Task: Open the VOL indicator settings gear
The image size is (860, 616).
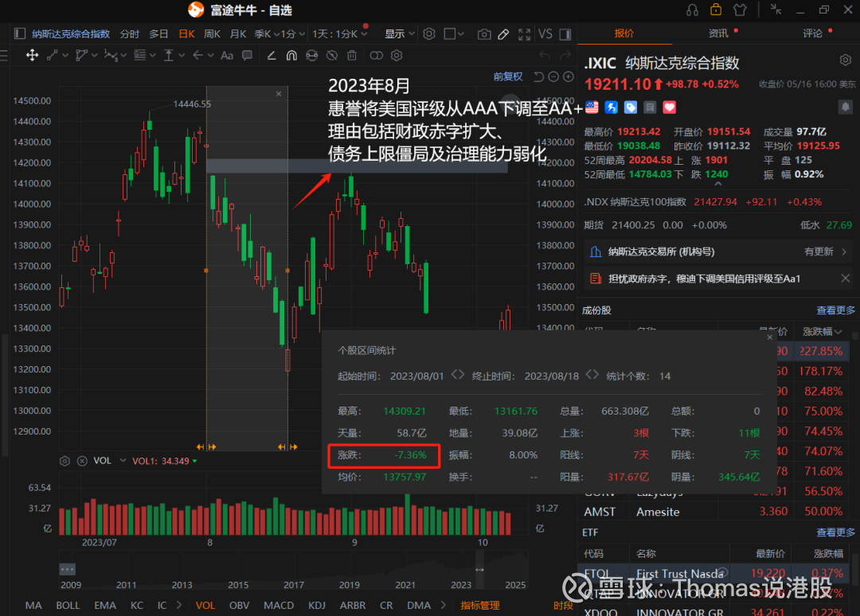Action: pyautogui.click(x=64, y=461)
